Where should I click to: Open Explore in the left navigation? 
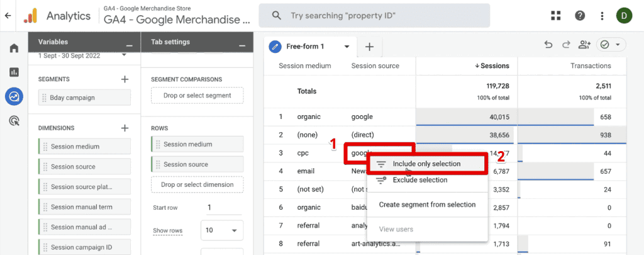click(x=14, y=97)
